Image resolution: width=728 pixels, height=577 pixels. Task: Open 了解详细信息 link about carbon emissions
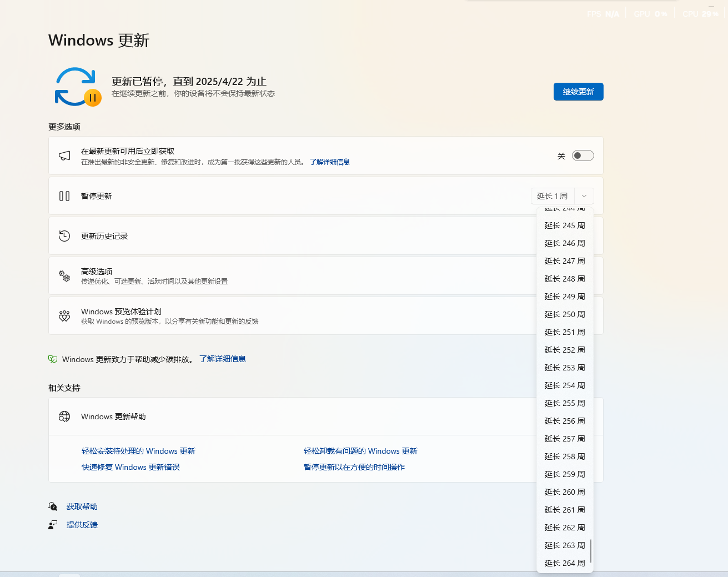click(223, 359)
